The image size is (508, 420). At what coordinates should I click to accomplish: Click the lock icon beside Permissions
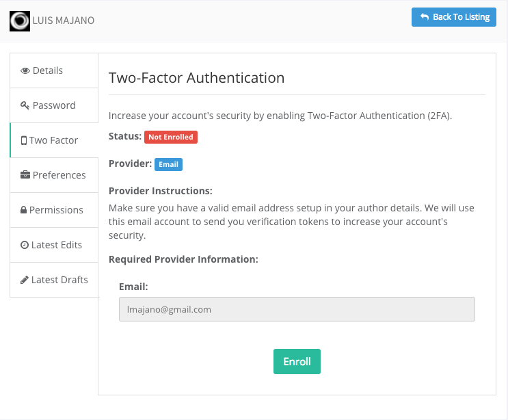(23, 210)
